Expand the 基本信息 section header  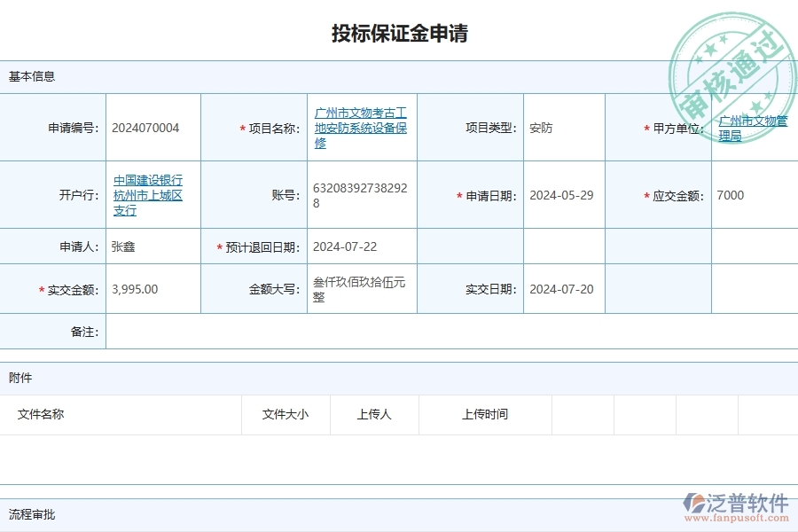27,76
